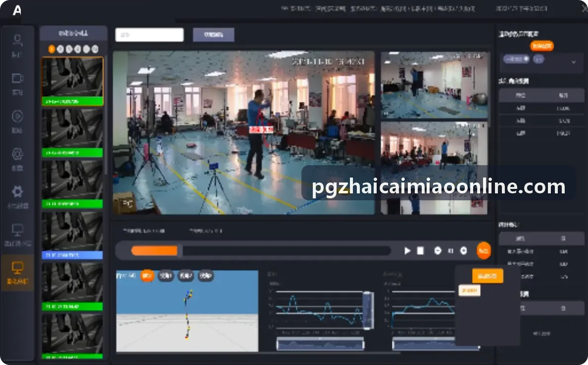
Task: Click the 3D skeleton model viewport
Action: (187, 311)
